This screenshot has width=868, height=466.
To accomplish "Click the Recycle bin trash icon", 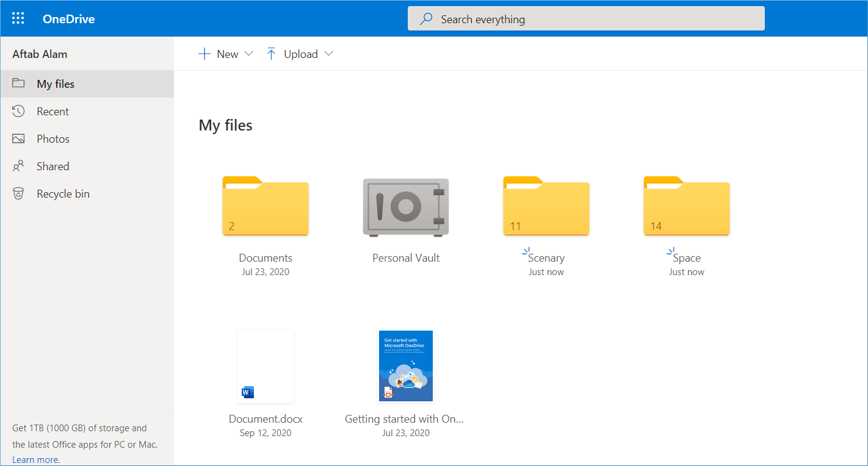I will [18, 193].
